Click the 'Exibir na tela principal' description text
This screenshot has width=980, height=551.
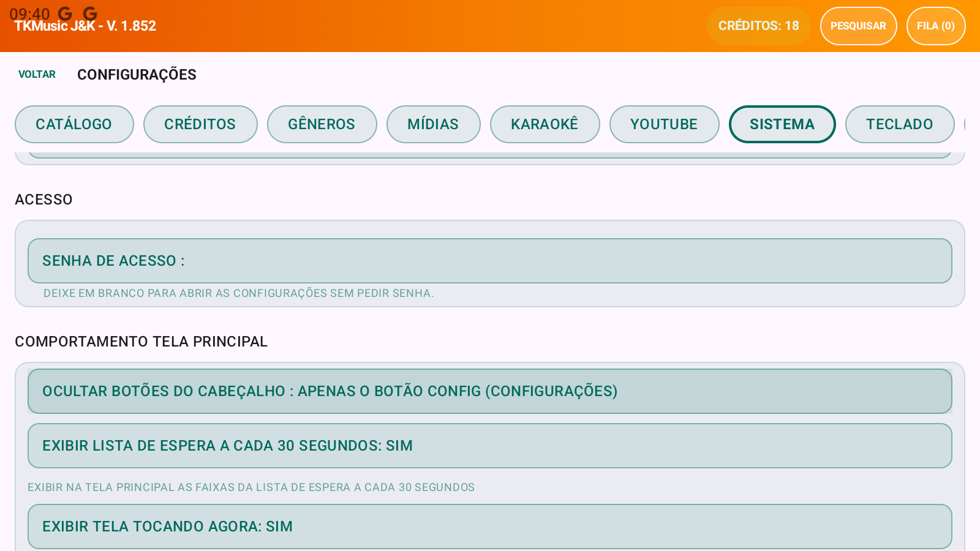pos(251,487)
